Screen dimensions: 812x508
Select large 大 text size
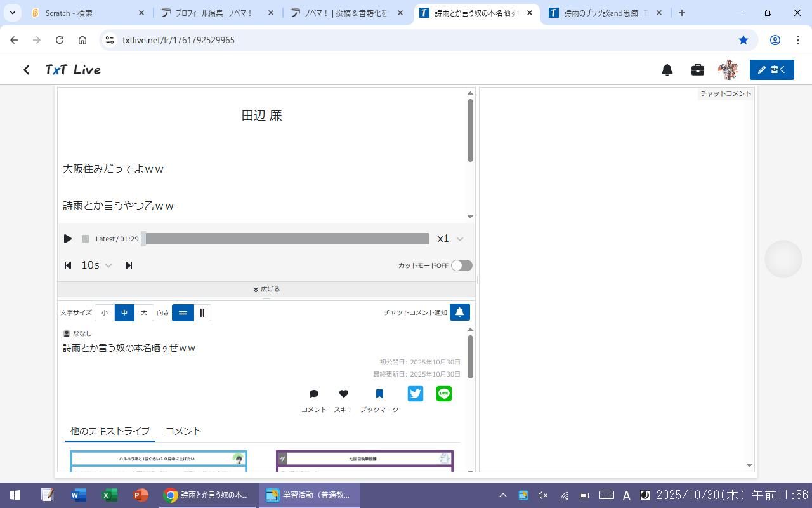[144, 312]
